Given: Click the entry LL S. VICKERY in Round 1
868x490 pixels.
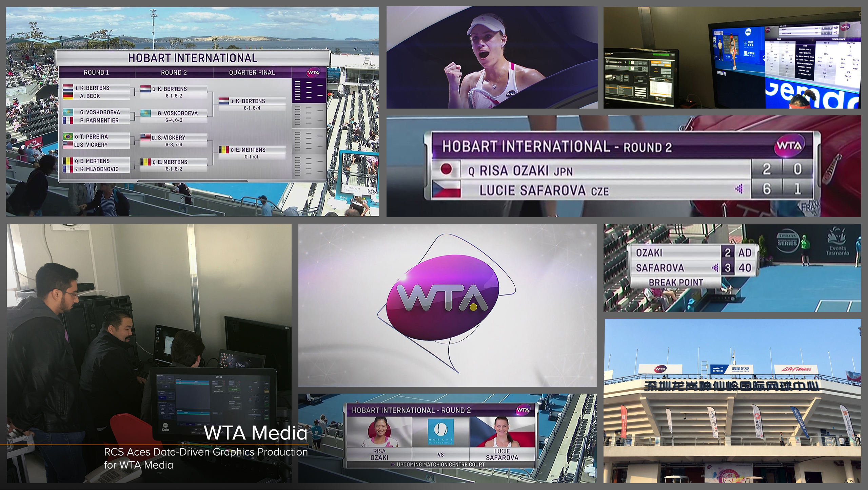Looking at the screenshot, I should click(96, 145).
